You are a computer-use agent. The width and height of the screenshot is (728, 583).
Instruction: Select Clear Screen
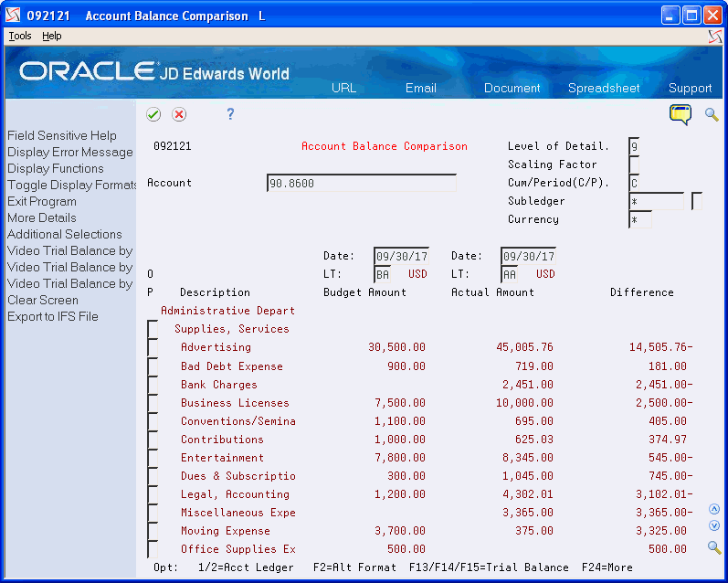(x=43, y=300)
